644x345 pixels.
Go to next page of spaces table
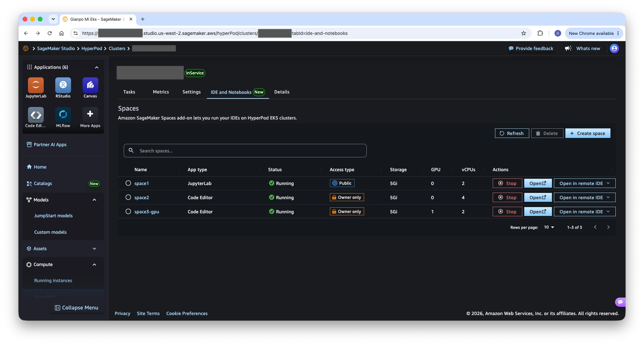608,227
